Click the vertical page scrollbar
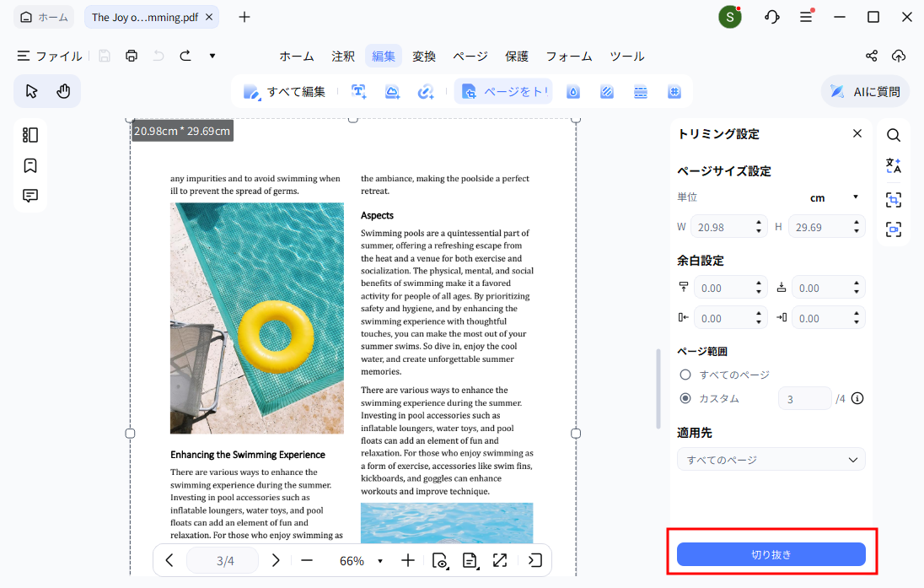924x588 pixels. pos(658,388)
